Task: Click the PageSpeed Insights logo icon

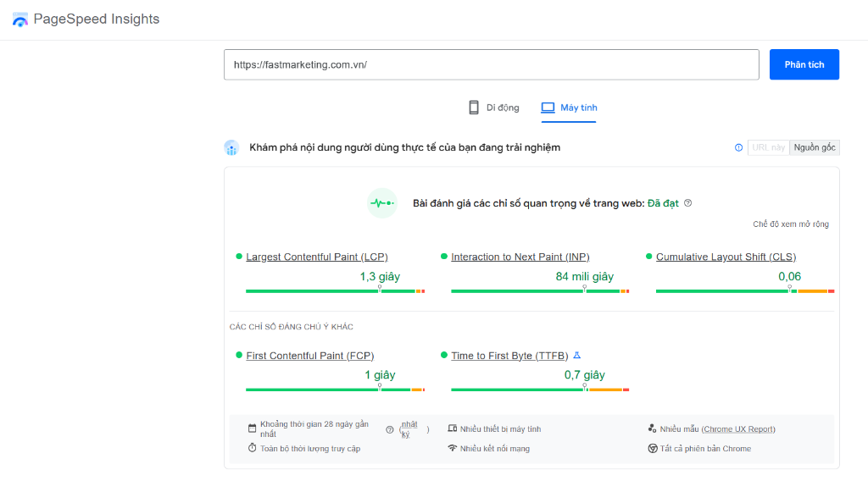Action: 20,19
